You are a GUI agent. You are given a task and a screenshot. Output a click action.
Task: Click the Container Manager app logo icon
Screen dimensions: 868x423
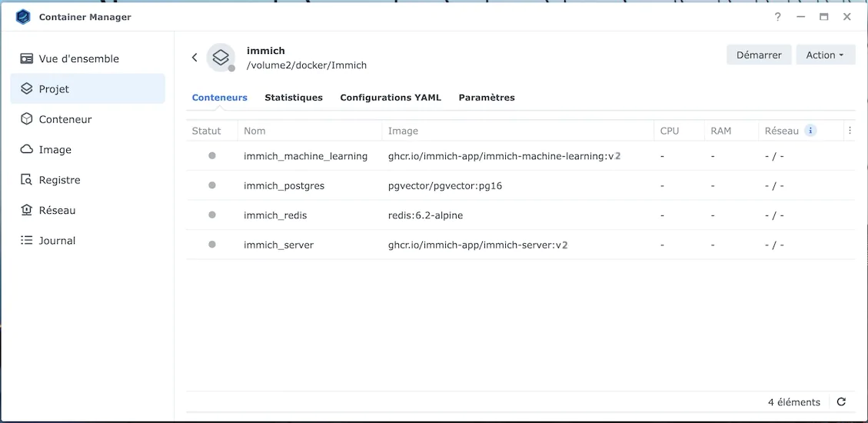coord(23,17)
